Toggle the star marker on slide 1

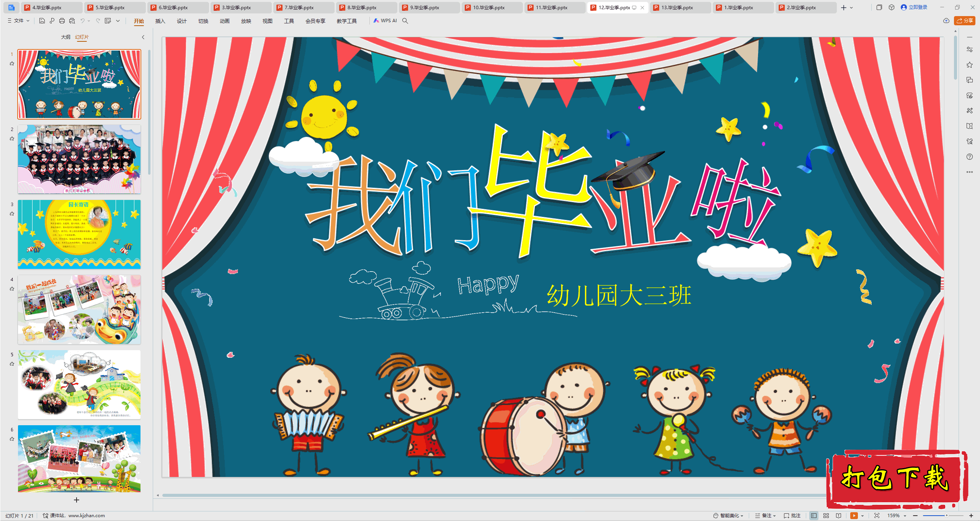[x=12, y=64]
